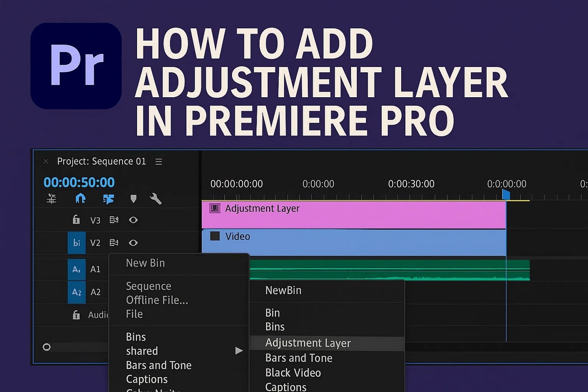
Task: Enable snapping in the timeline
Action: click(x=81, y=198)
